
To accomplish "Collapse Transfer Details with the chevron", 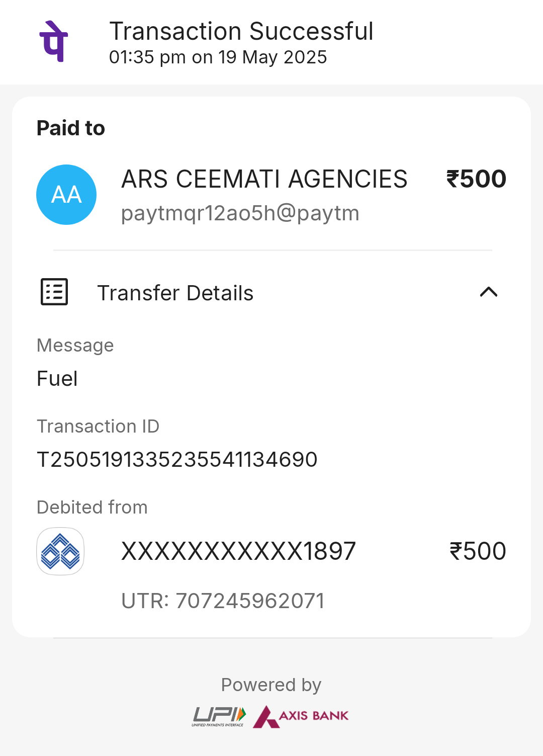I will coord(489,292).
